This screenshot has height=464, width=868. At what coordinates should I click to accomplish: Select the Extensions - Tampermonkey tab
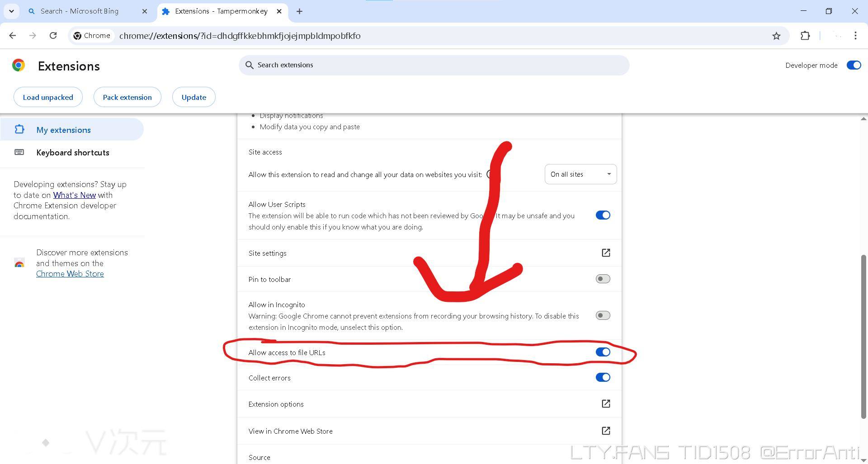click(x=222, y=11)
